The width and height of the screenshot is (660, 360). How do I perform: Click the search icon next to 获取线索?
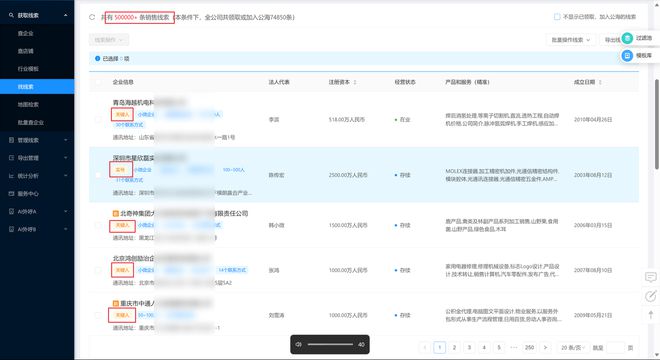point(11,15)
